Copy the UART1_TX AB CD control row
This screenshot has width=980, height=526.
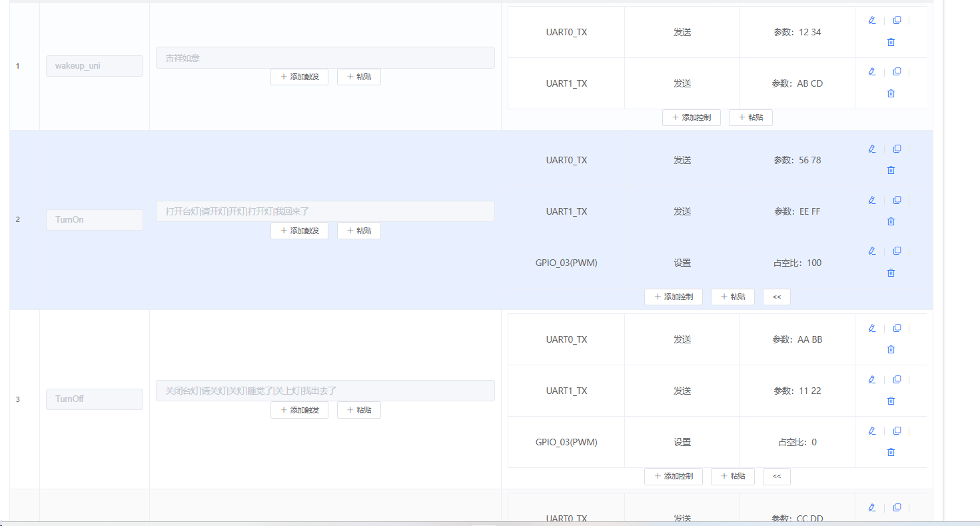coord(897,72)
